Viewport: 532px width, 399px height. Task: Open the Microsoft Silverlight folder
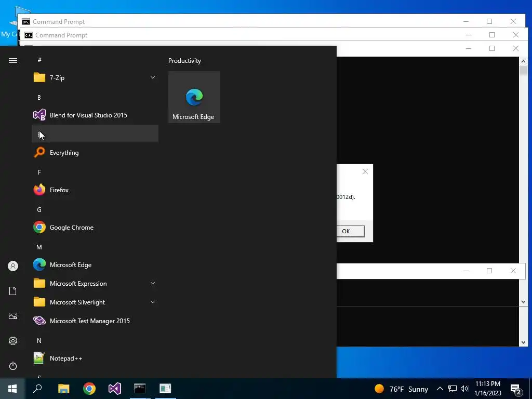[x=95, y=302]
